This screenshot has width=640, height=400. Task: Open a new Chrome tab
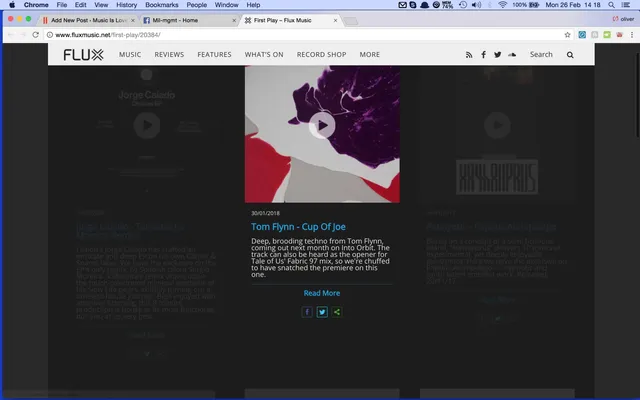(x=351, y=21)
